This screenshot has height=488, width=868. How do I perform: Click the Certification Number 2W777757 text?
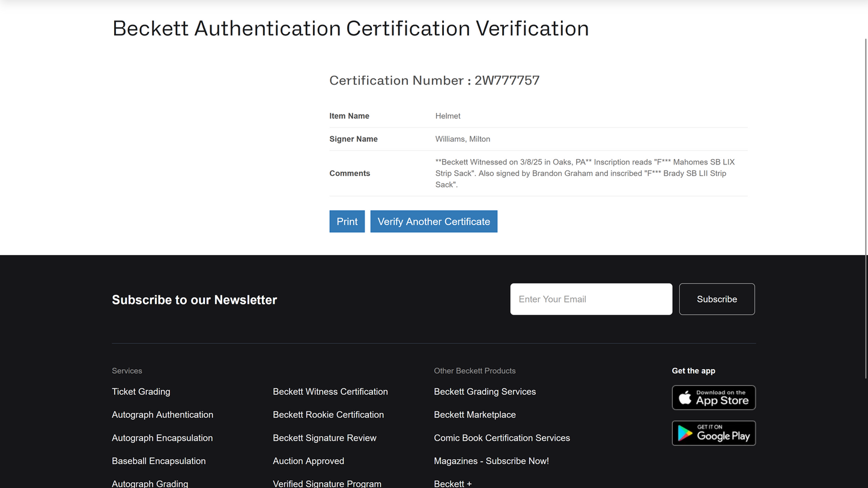tap(434, 80)
